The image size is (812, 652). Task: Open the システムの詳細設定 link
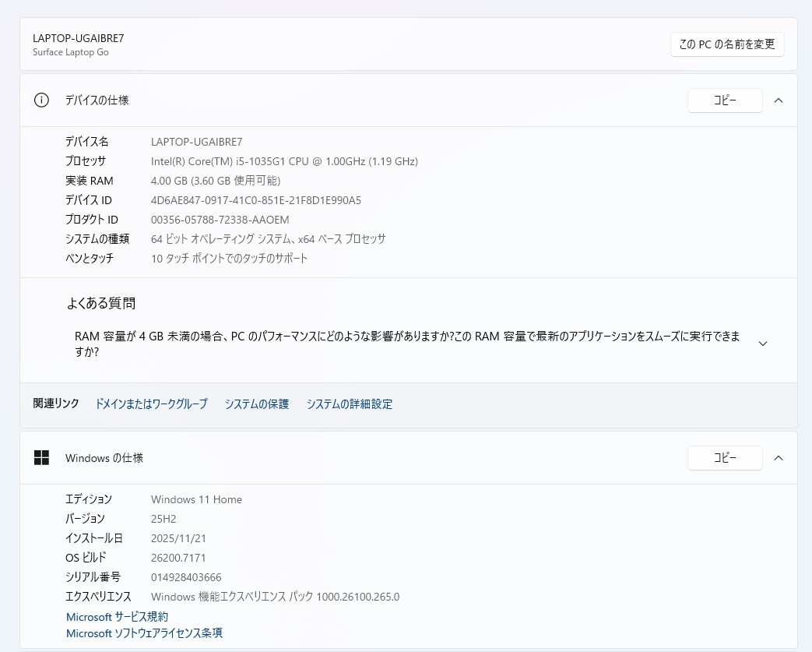click(x=350, y=404)
